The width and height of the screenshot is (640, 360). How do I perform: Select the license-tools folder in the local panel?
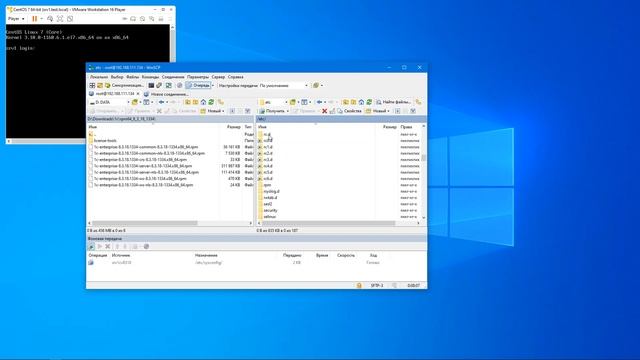click(x=105, y=140)
